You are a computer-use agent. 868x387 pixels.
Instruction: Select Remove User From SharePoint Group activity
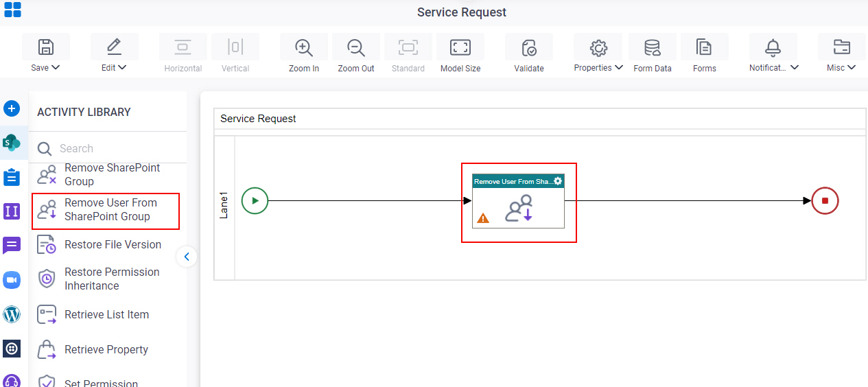(x=106, y=210)
